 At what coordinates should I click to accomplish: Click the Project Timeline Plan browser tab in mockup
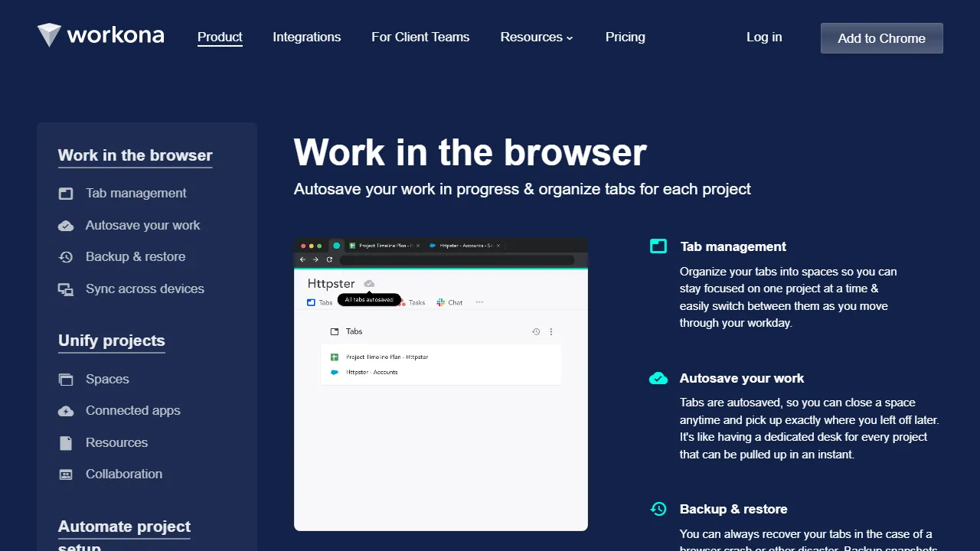click(383, 246)
